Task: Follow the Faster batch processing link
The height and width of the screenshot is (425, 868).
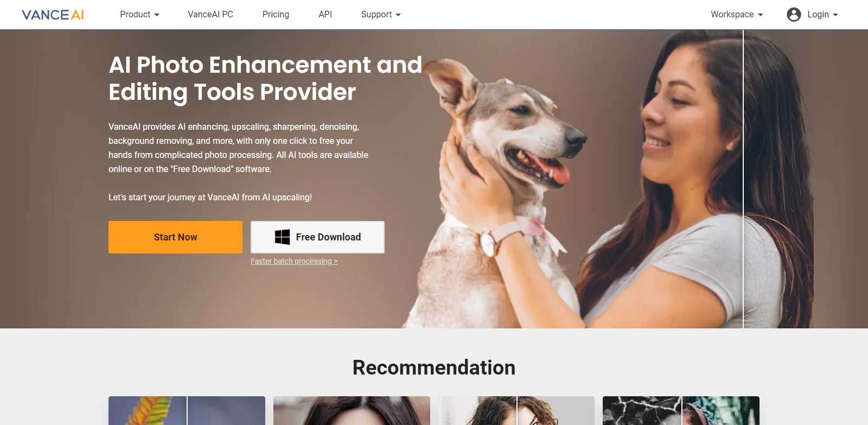Action: (x=294, y=261)
